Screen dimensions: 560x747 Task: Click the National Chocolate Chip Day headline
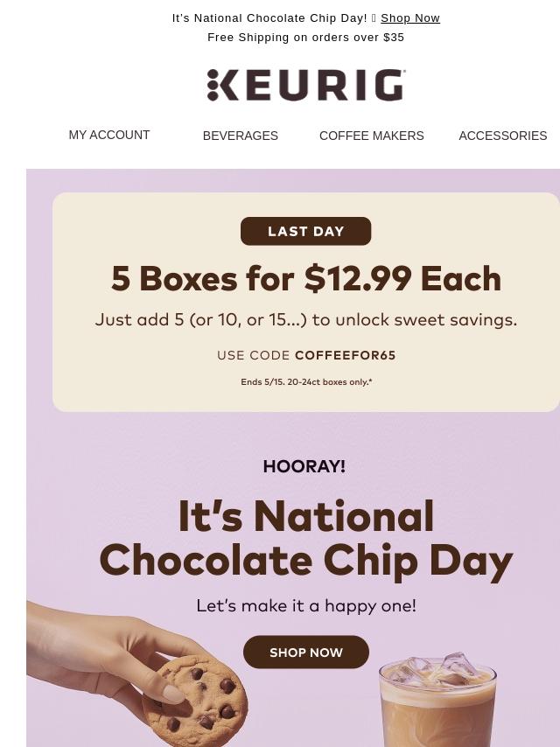pos(306,538)
